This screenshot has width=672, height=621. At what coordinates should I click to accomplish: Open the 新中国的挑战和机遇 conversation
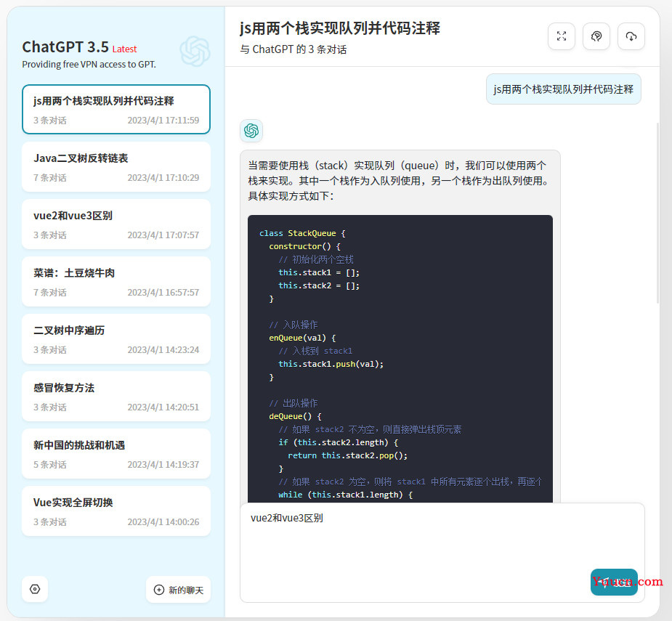click(x=116, y=454)
